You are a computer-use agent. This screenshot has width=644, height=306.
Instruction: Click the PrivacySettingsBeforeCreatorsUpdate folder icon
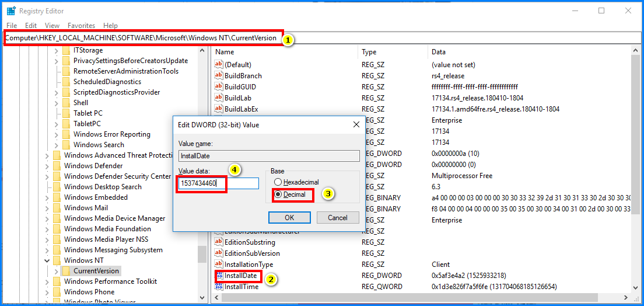66,61
